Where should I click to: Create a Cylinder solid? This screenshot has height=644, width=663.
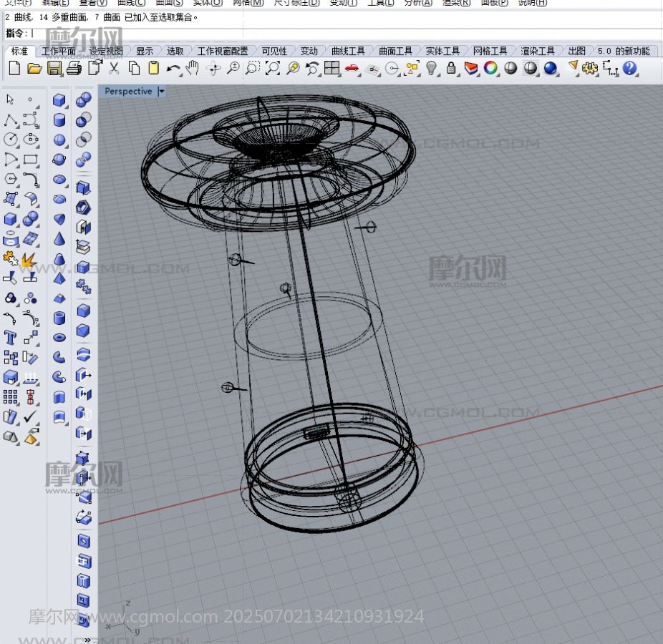click(x=59, y=119)
